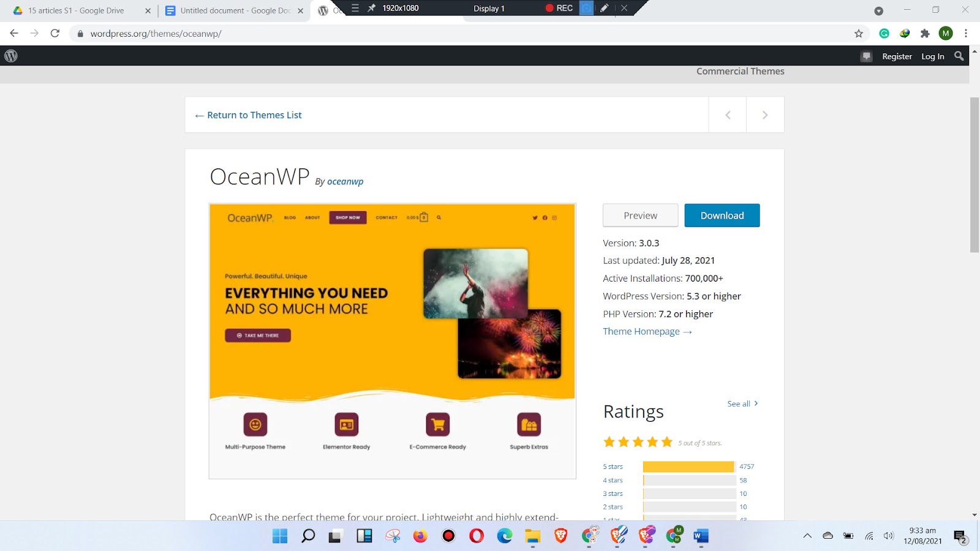Click the volume icon in system tray

(889, 536)
